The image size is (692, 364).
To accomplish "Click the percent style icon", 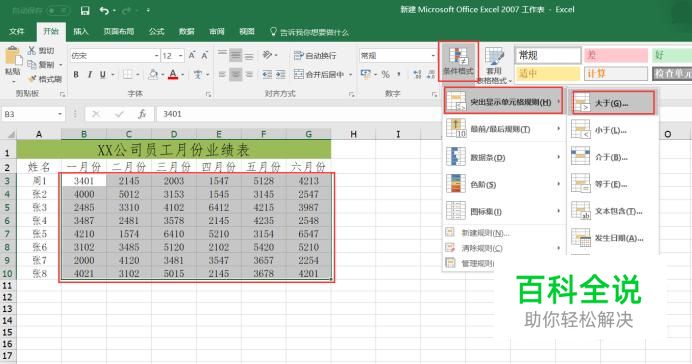I will pos(385,75).
